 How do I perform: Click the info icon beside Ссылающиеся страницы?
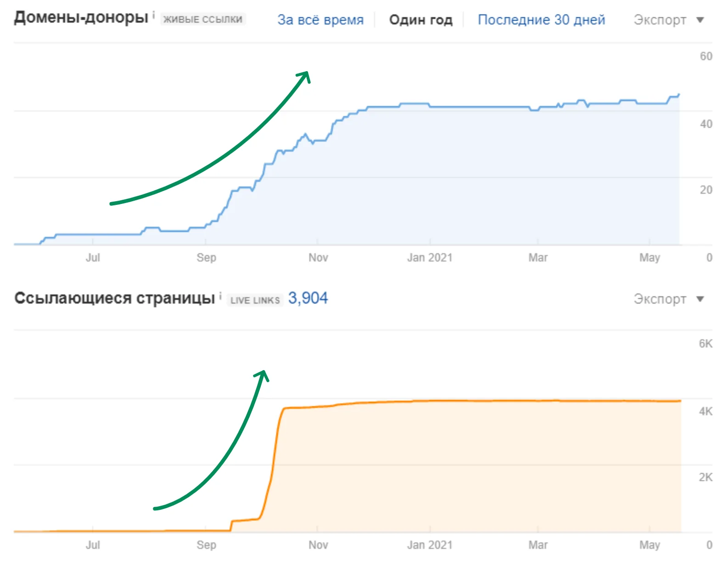[x=220, y=296]
